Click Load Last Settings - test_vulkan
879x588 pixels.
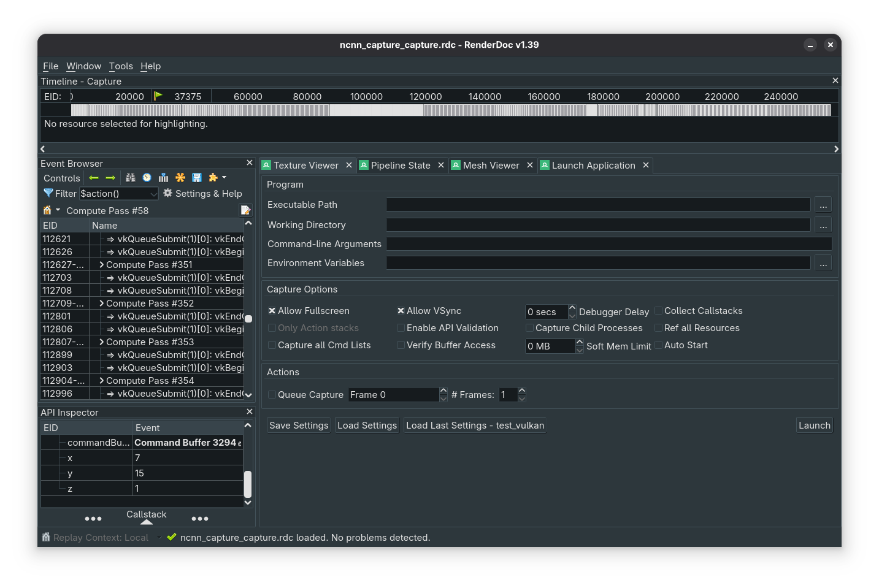coord(475,426)
